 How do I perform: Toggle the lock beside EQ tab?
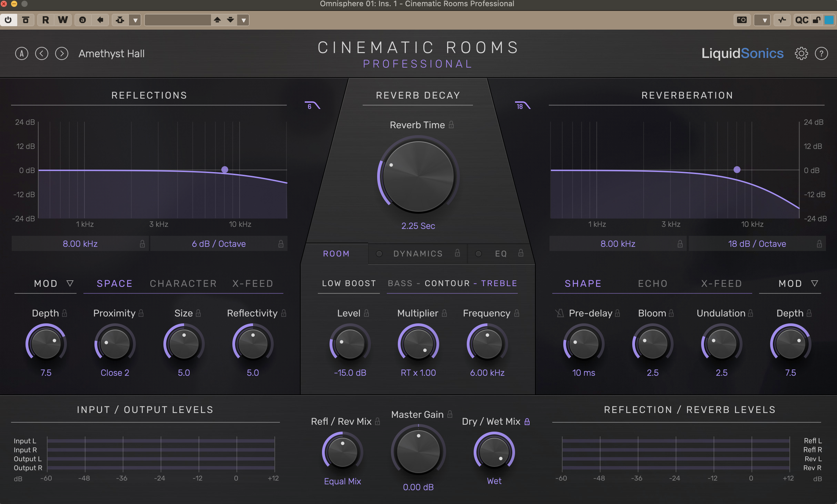521,253
